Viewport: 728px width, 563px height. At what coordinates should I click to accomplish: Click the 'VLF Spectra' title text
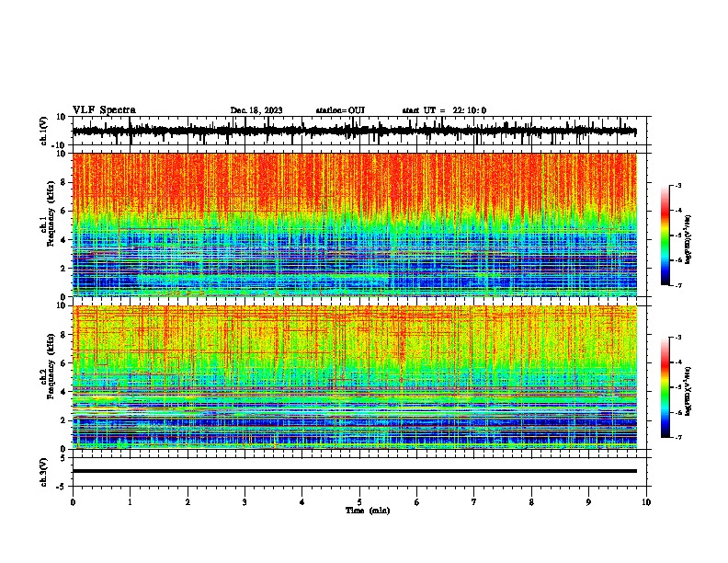click(x=104, y=110)
